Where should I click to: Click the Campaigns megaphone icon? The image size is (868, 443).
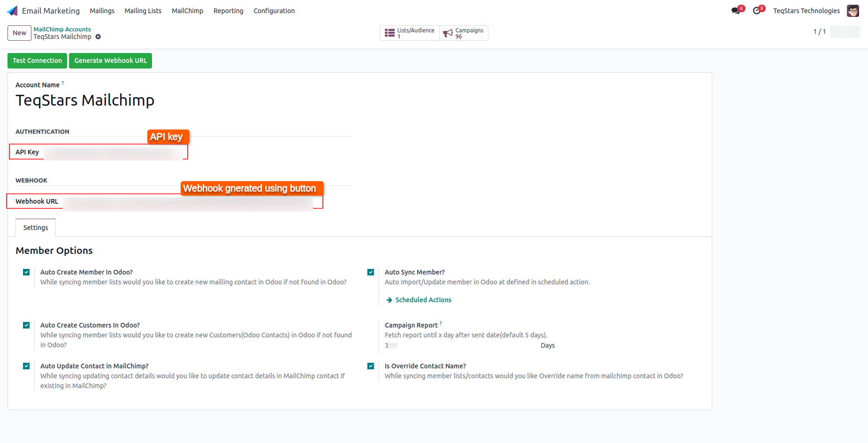point(448,33)
